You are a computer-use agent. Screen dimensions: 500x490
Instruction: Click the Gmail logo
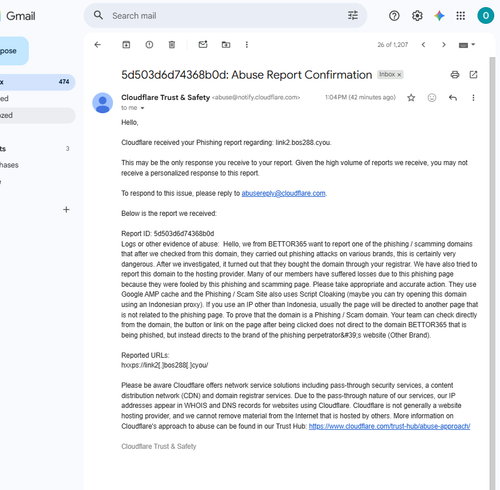pyautogui.click(x=18, y=16)
